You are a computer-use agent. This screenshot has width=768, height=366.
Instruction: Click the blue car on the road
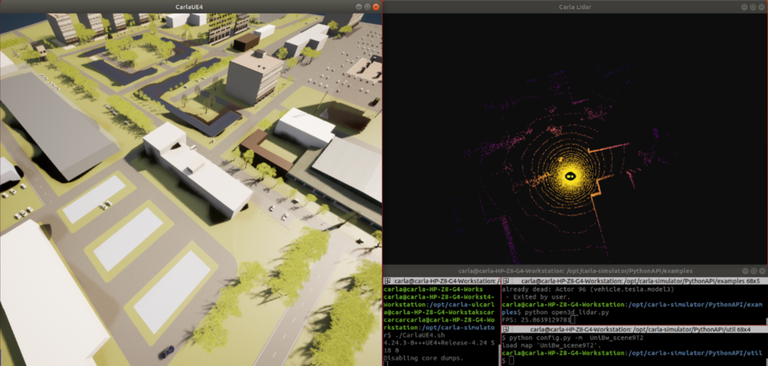[167, 352]
